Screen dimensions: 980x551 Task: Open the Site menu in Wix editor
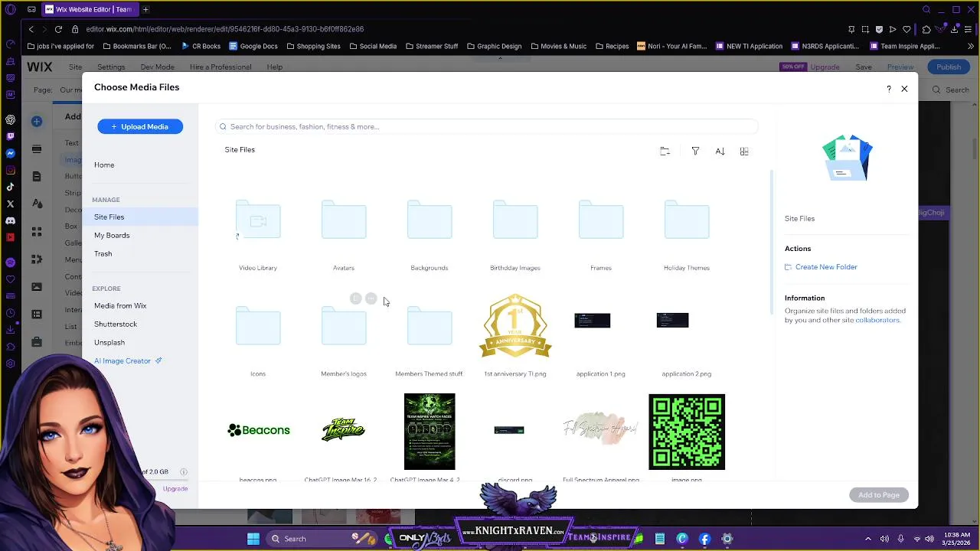pyautogui.click(x=75, y=67)
